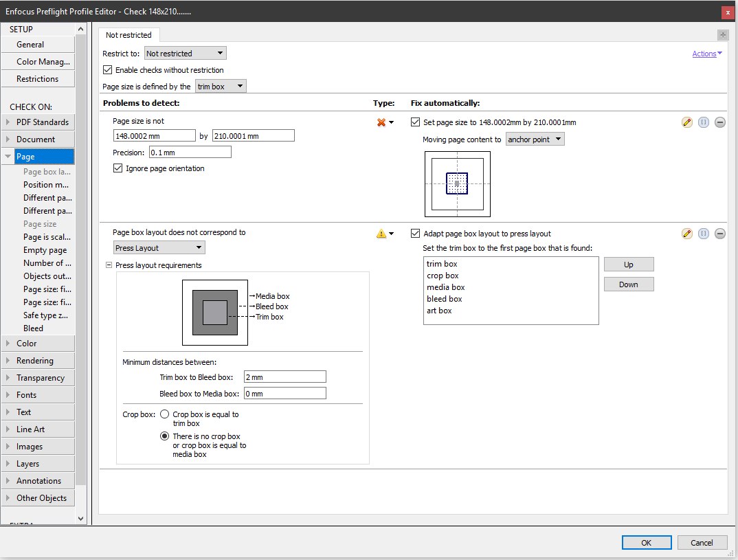The height and width of the screenshot is (560, 738).
Task: Click the anchor point position diagram
Action: (457, 184)
